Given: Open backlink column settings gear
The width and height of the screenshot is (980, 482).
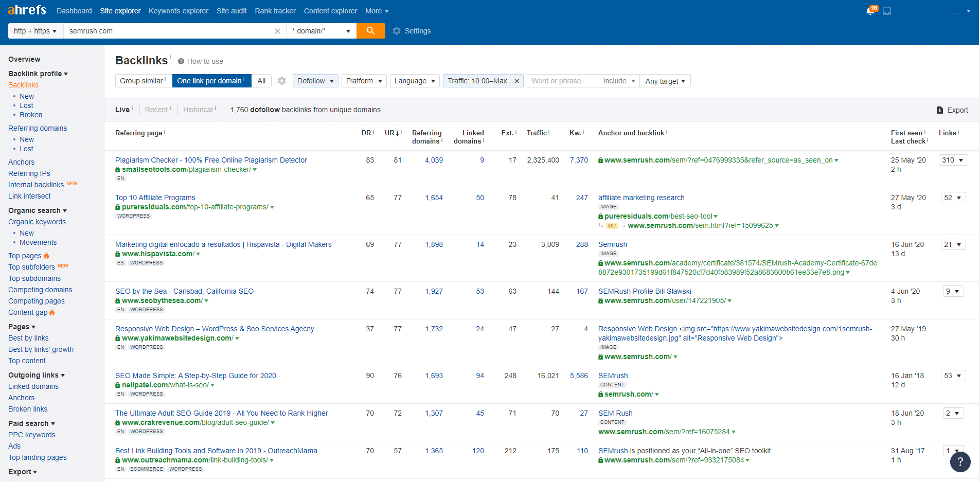Looking at the screenshot, I should 281,81.
